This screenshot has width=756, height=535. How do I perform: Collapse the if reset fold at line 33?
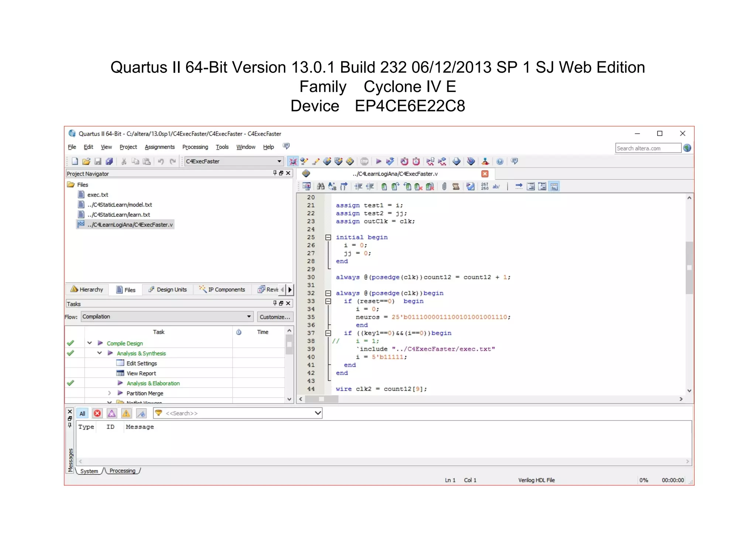coord(328,301)
